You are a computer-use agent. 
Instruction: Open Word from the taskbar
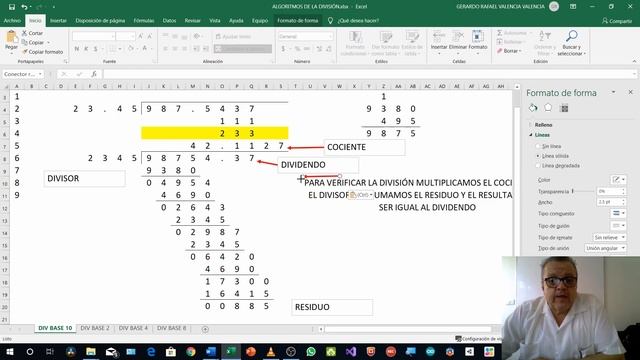[211, 351]
